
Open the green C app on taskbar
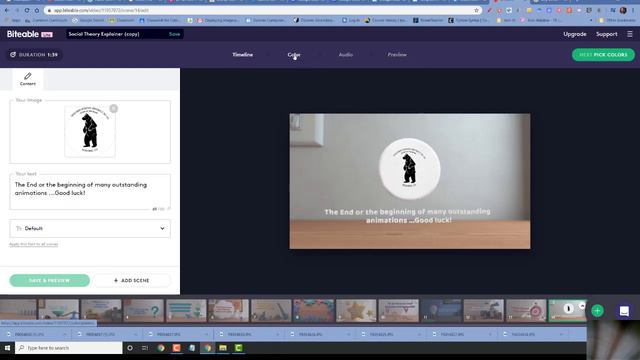coord(238,348)
